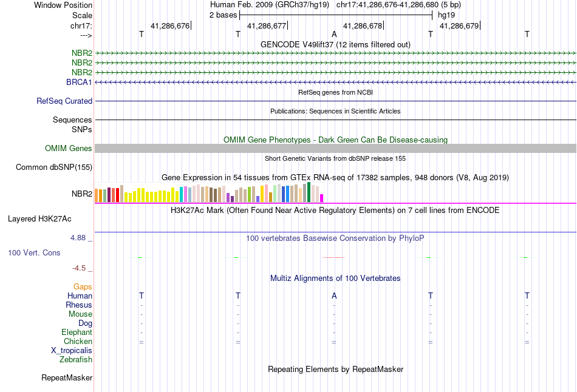Click the Rhesus species label
Screen dimensions: 577x392
(x=79, y=305)
